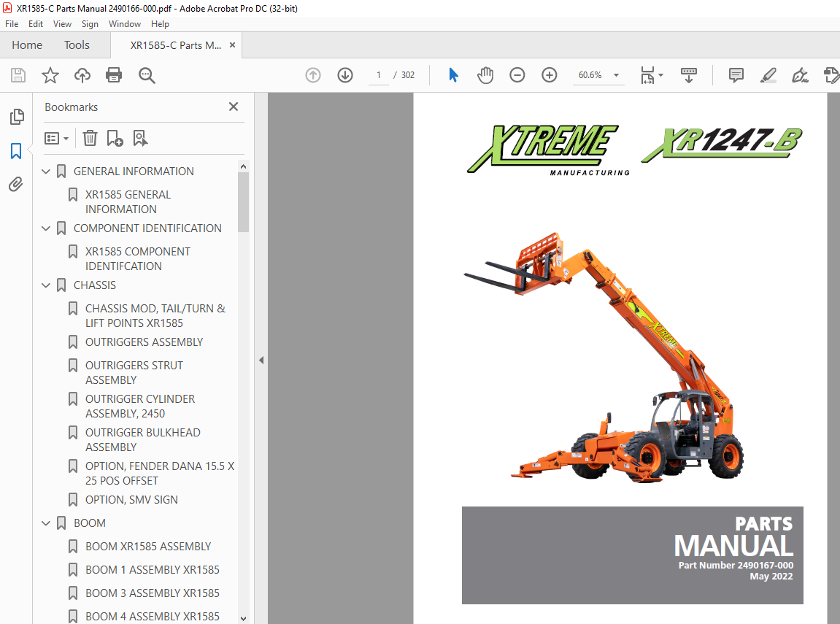Click the 60.6% zoom value field
This screenshot has width=840, height=624.
click(590, 75)
